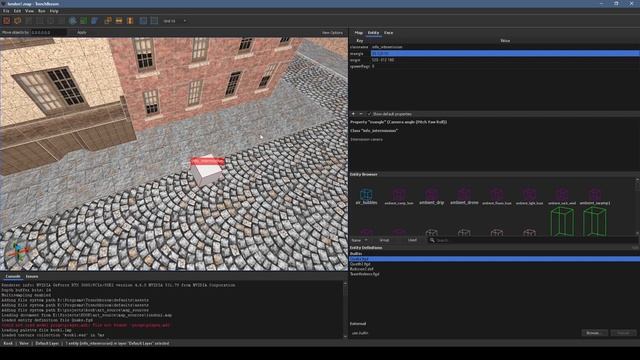The width and height of the screenshot is (640, 360).
Task: Click the Reload button for definitions
Action: [x=623, y=333]
